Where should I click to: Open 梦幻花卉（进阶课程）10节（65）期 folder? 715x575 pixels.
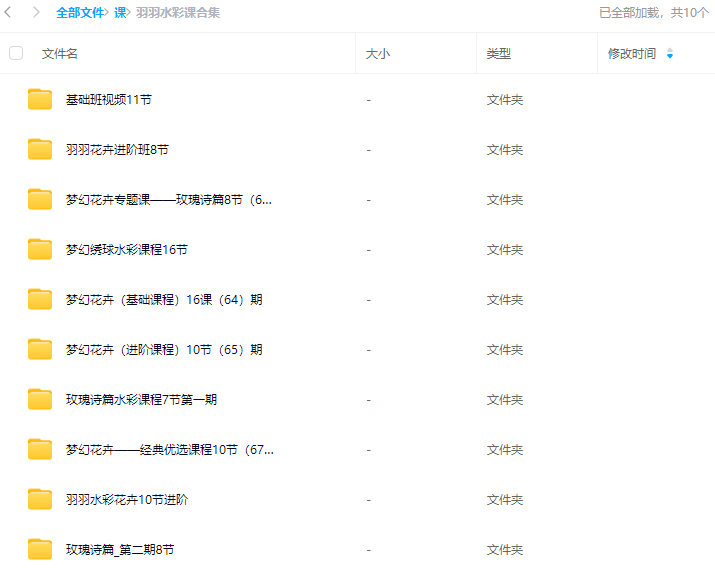pos(164,350)
